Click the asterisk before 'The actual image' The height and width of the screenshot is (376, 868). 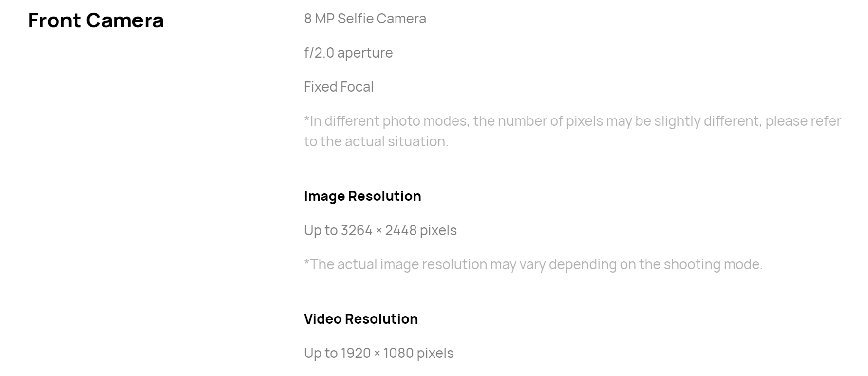pos(307,262)
